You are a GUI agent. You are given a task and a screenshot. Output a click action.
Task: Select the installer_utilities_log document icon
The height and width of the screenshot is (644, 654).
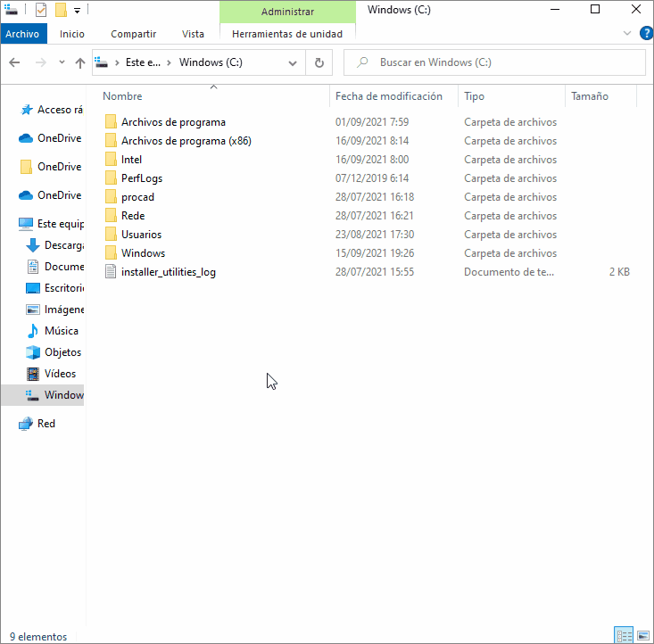tap(111, 271)
